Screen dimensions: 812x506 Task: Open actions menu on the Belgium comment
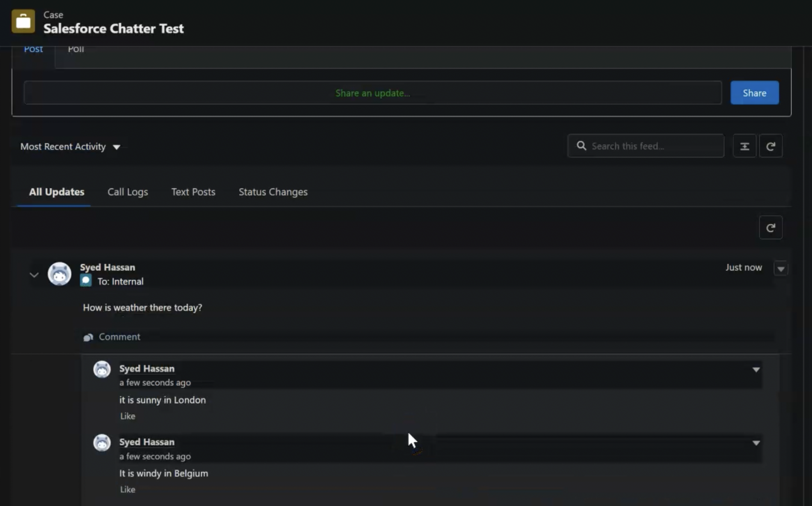[x=756, y=443]
